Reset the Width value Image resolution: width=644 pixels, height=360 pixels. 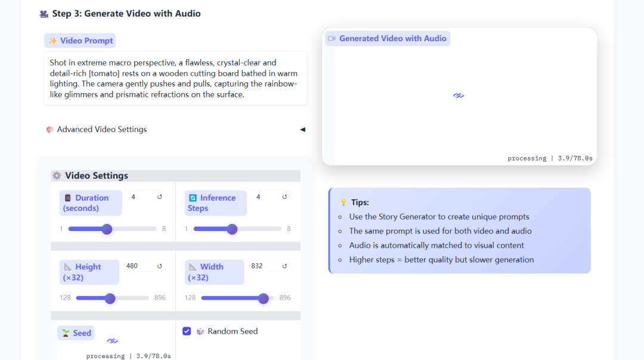284,266
